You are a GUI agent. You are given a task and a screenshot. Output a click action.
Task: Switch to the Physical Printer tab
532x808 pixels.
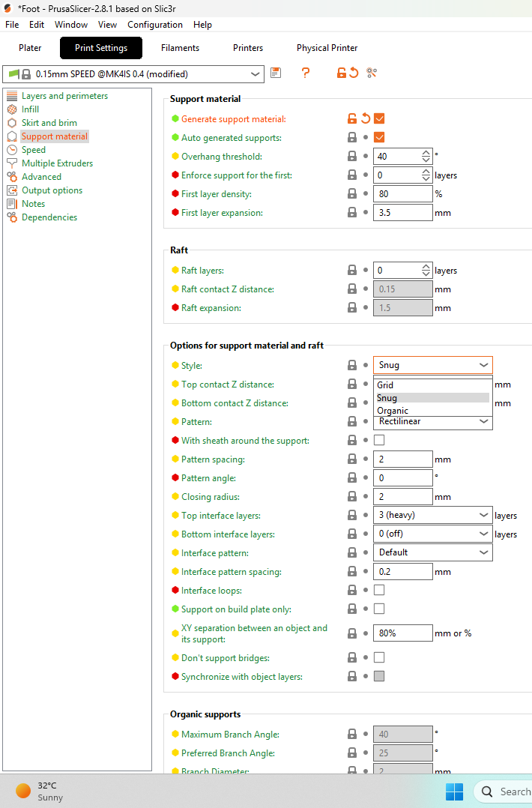click(x=327, y=48)
